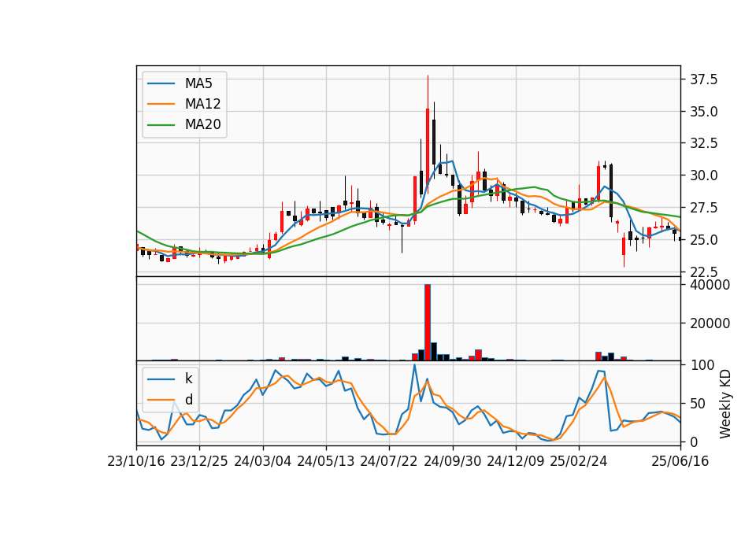Image resolution: width=756 pixels, height=543 pixels.
Task: Click the K line peak reaching 100
Action: click(x=414, y=366)
